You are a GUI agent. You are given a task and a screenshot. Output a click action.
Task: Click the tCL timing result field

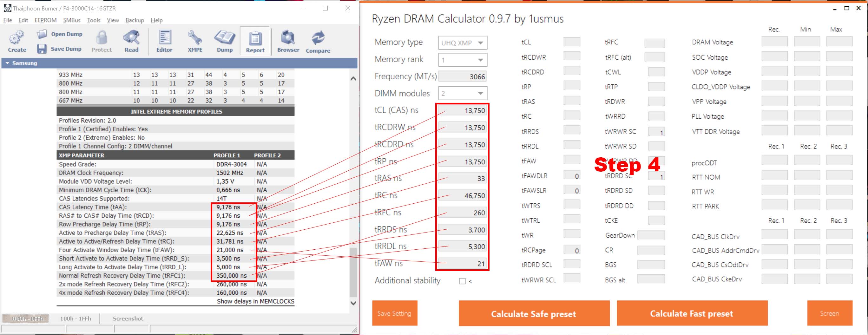(572, 42)
